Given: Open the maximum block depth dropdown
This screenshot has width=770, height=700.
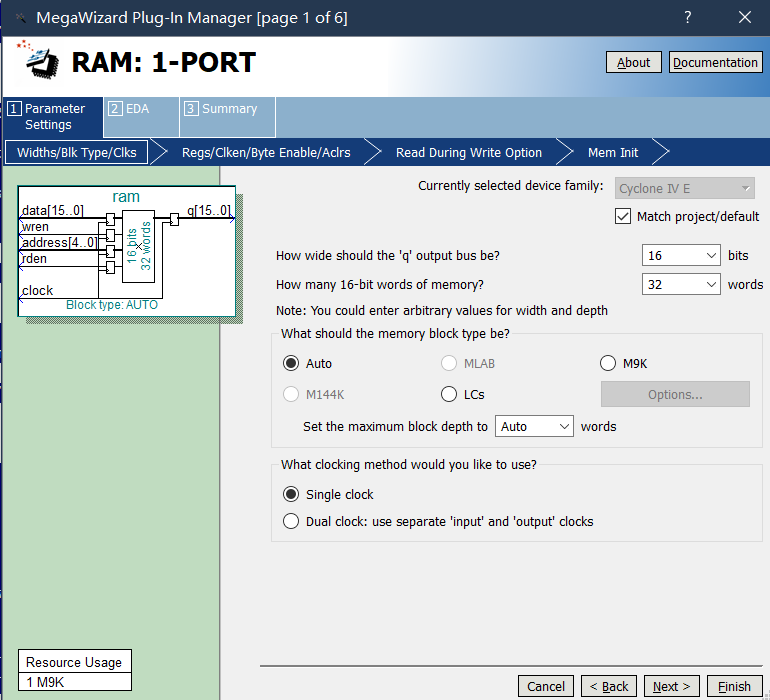Looking at the screenshot, I should point(534,426).
